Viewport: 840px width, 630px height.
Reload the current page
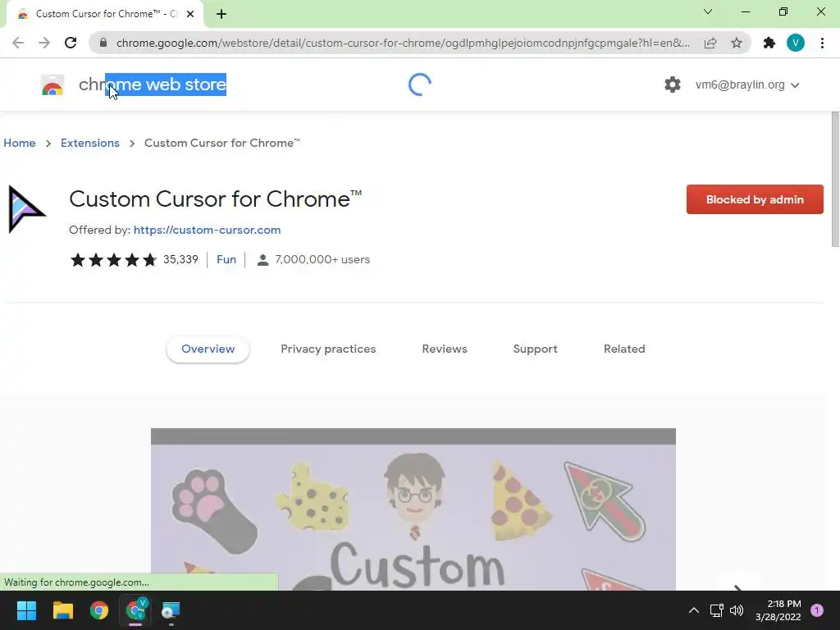coord(71,43)
